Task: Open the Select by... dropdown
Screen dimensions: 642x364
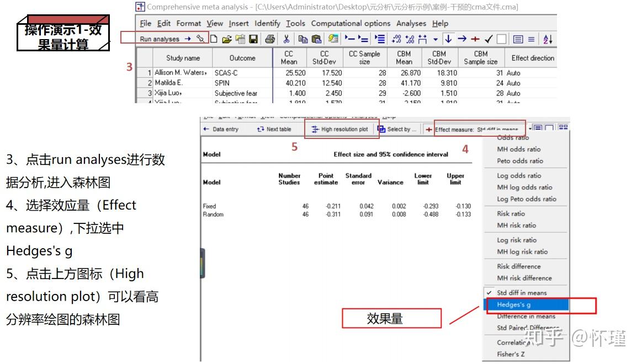Action: click(x=397, y=129)
